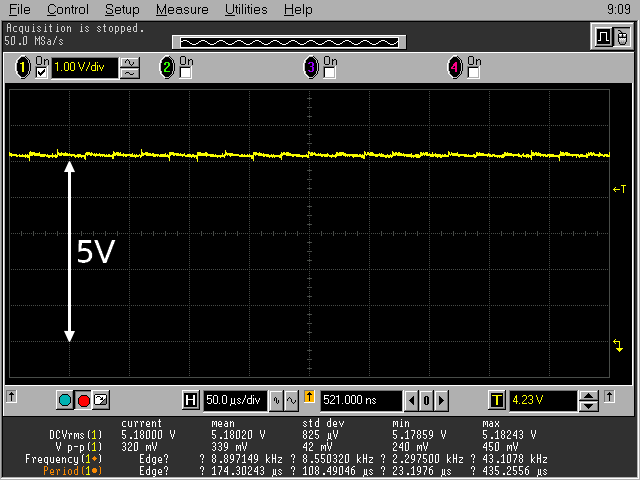Click the orange delay reference arrow icon
This screenshot has height=480, width=640.
[x=309, y=397]
